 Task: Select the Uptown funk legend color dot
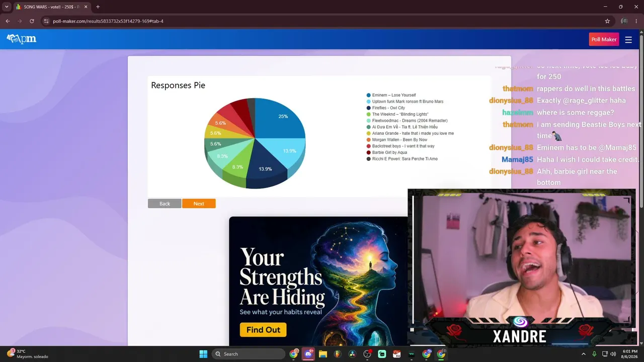pos(369,102)
